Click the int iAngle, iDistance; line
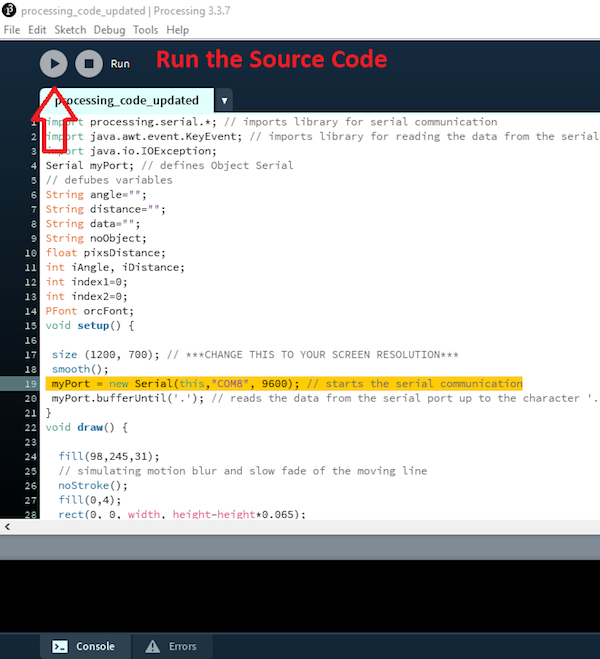 pyautogui.click(x=115, y=267)
